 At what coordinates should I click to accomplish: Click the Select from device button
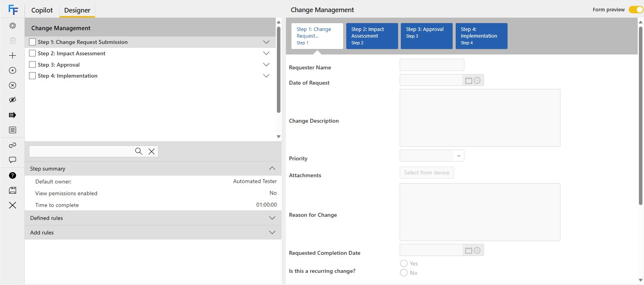click(x=427, y=172)
